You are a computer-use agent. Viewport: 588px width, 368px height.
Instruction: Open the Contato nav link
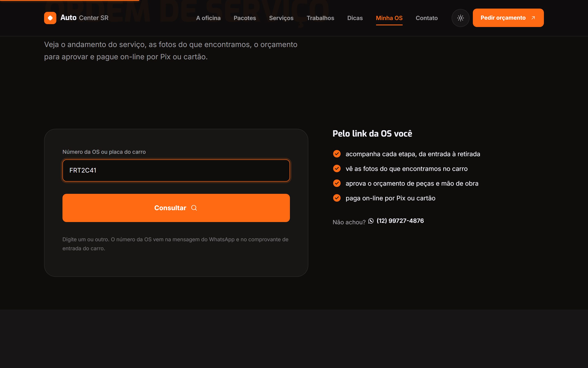[427, 18]
